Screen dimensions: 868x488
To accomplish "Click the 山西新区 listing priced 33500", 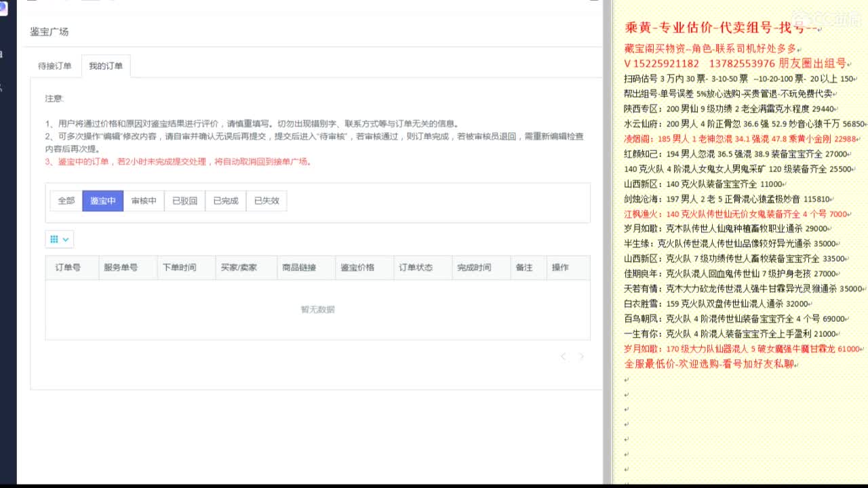I will coord(735,259).
